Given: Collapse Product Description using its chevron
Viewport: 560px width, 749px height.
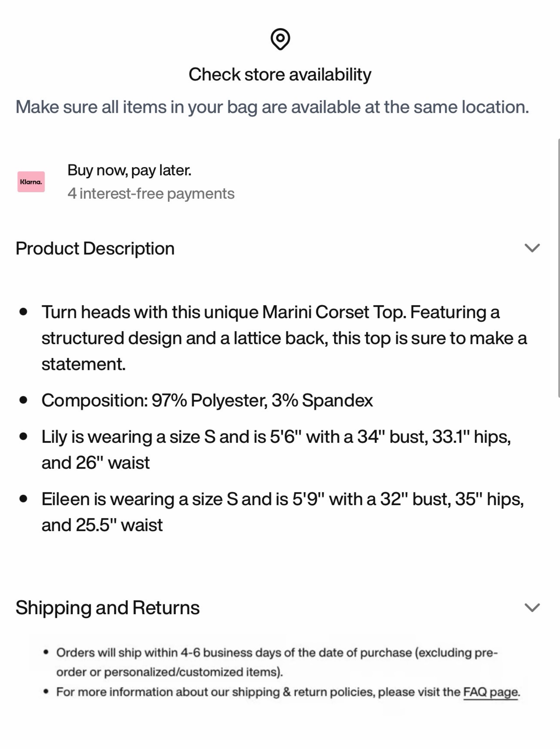Looking at the screenshot, I should pyautogui.click(x=532, y=248).
